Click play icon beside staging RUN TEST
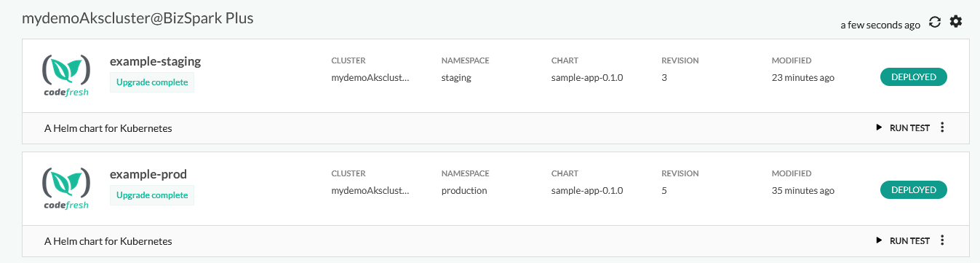This screenshot has width=980, height=263. pos(879,127)
